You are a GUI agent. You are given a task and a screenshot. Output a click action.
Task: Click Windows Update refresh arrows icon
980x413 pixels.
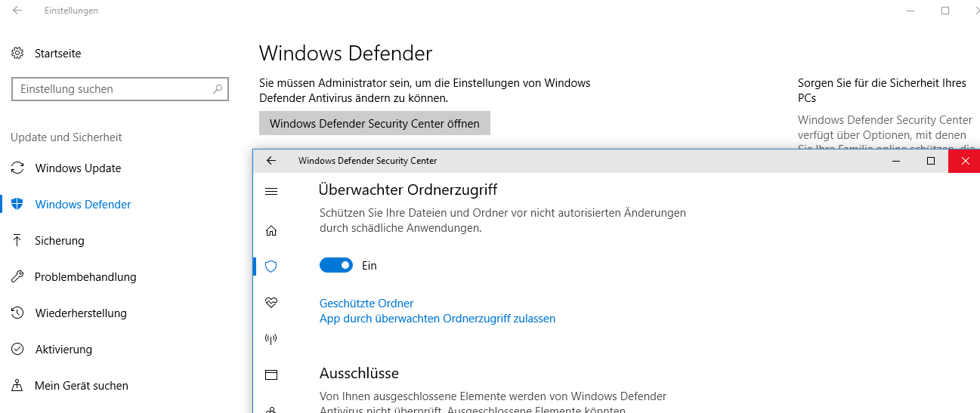(17, 168)
